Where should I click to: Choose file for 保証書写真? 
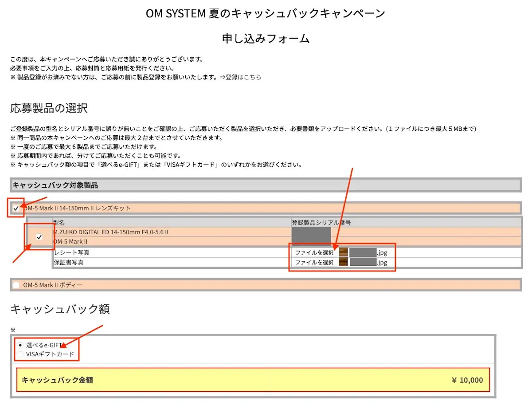click(x=314, y=263)
